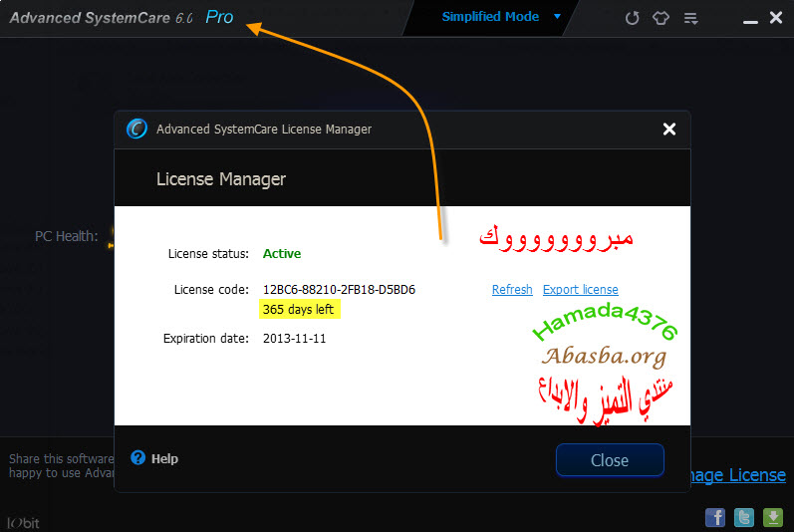Click the green Active license status
794x532 pixels.
tap(282, 254)
